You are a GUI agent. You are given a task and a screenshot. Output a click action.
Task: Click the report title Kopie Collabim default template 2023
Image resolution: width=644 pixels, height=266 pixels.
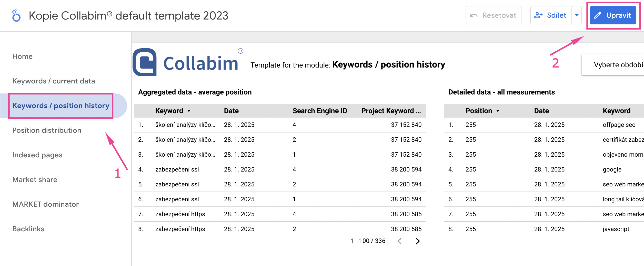tap(128, 15)
